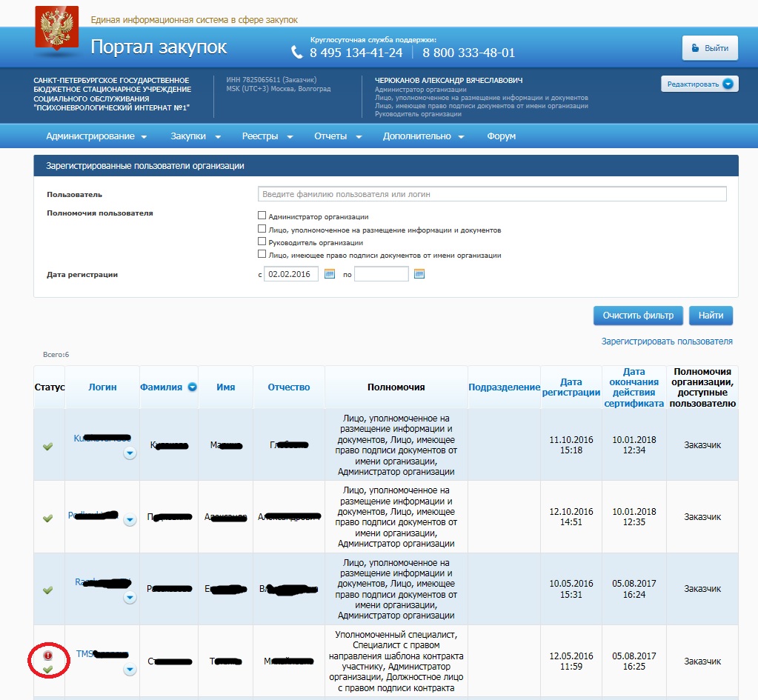Focus the user surname or login search field
The width and height of the screenshot is (758, 700).
(492, 194)
